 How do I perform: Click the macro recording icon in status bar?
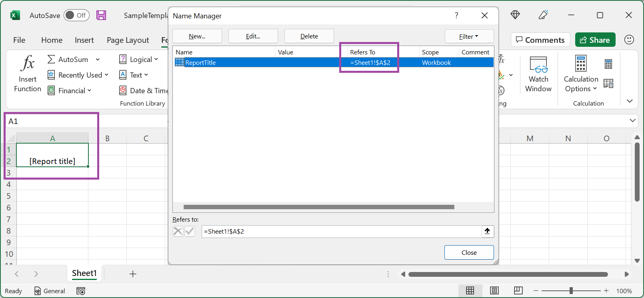click(x=81, y=291)
